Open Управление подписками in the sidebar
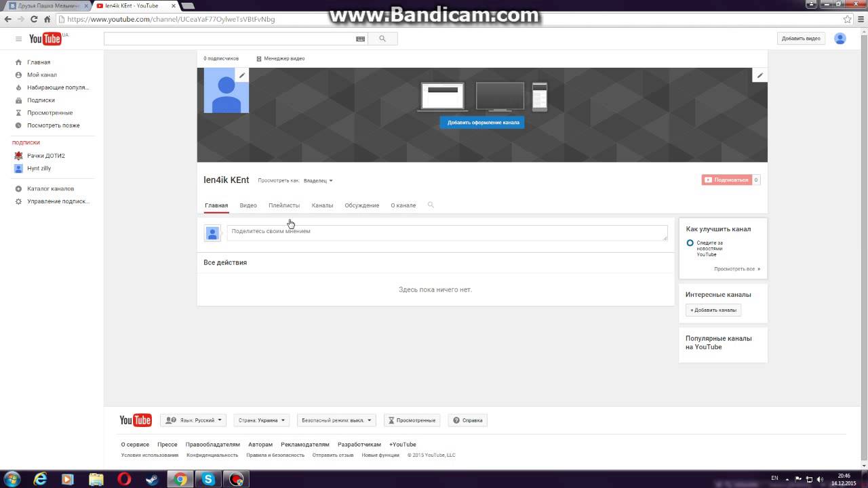Screen dimensions: 868x488 [58, 201]
